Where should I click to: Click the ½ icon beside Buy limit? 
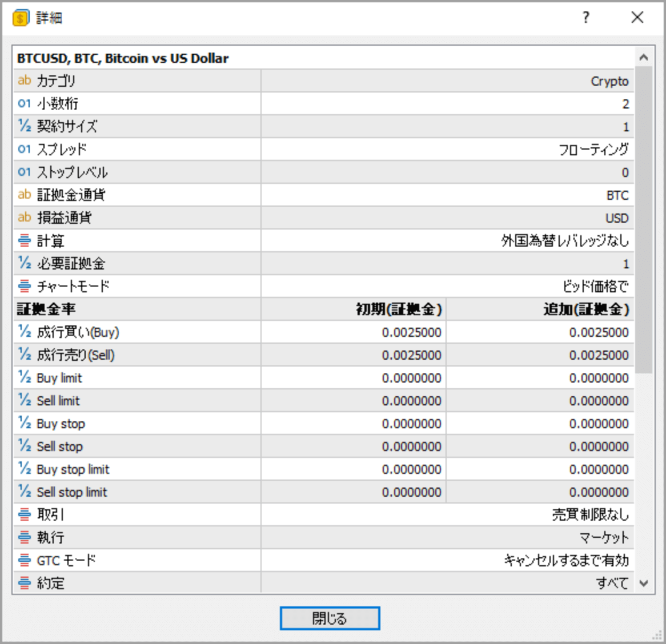coord(24,377)
